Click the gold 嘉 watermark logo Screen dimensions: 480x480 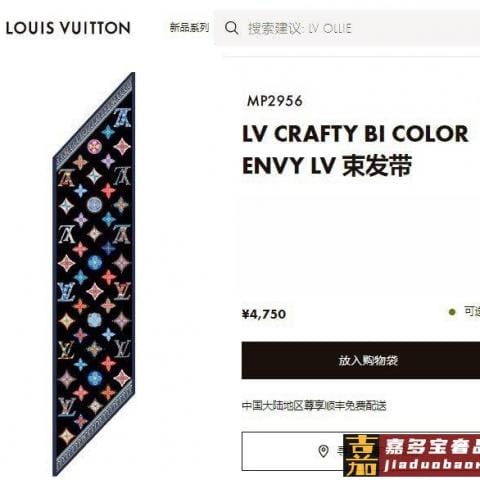(x=362, y=456)
